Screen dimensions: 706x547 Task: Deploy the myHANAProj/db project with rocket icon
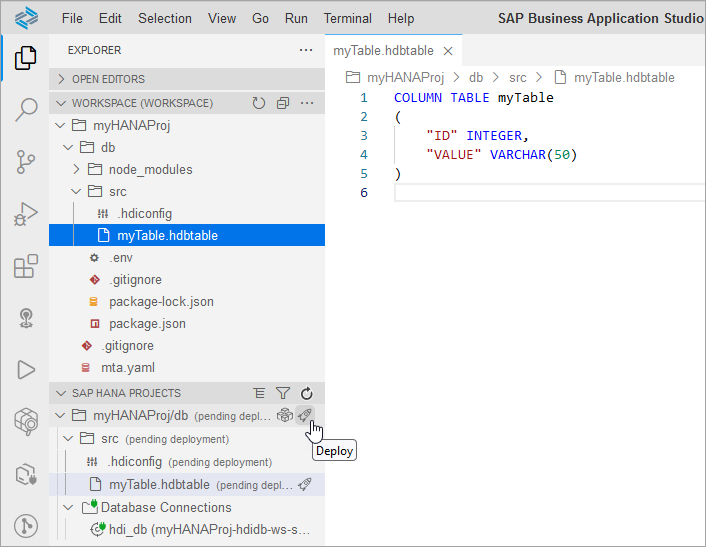pyautogui.click(x=305, y=415)
